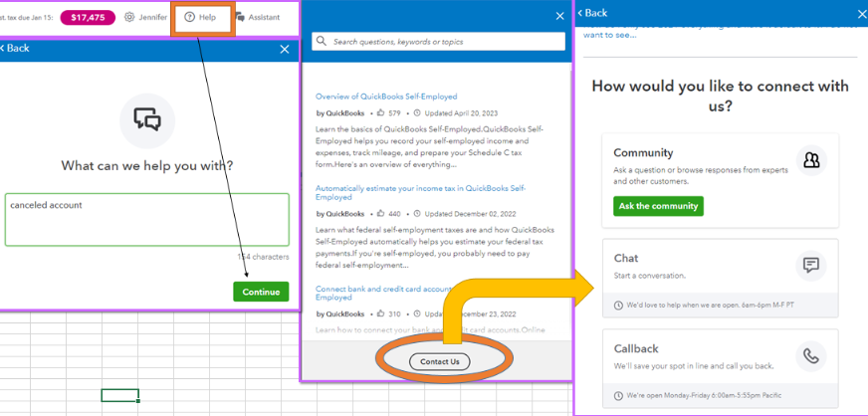Screen dimensions: 868x416
Task: Open 'Overview of QuickBooks Self-Employed' article
Action: point(386,97)
